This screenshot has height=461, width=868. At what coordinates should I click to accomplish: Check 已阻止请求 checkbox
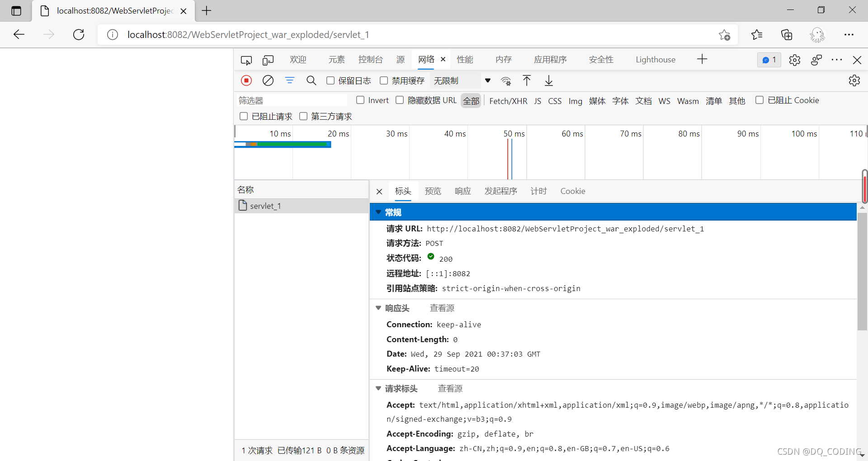pyautogui.click(x=244, y=116)
